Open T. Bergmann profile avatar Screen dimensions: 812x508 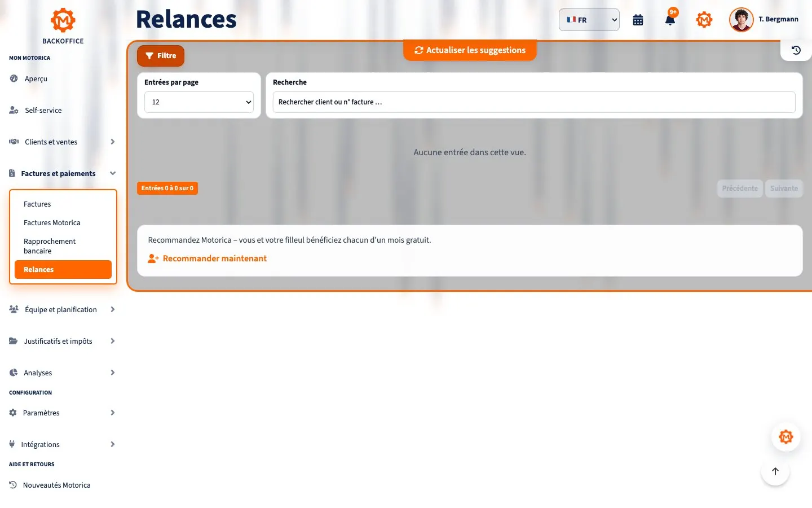coord(741,20)
